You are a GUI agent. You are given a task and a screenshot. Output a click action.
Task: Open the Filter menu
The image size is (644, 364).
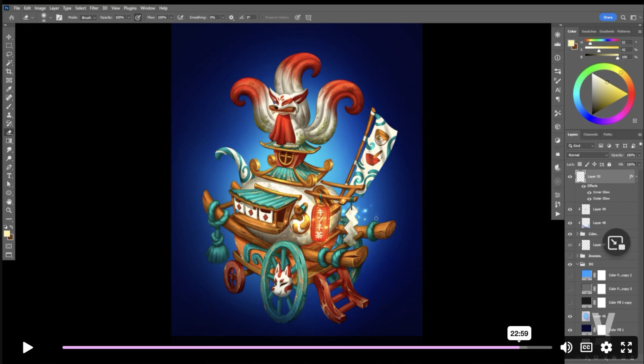click(x=94, y=8)
